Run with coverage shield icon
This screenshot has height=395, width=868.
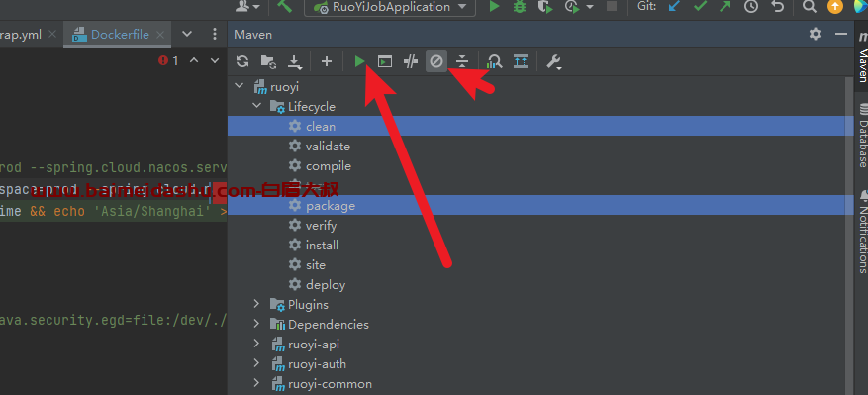545,6
